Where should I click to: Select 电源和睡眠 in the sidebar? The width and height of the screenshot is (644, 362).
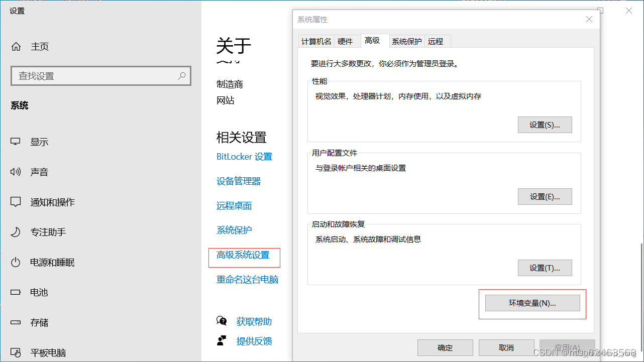pyautogui.click(x=53, y=263)
